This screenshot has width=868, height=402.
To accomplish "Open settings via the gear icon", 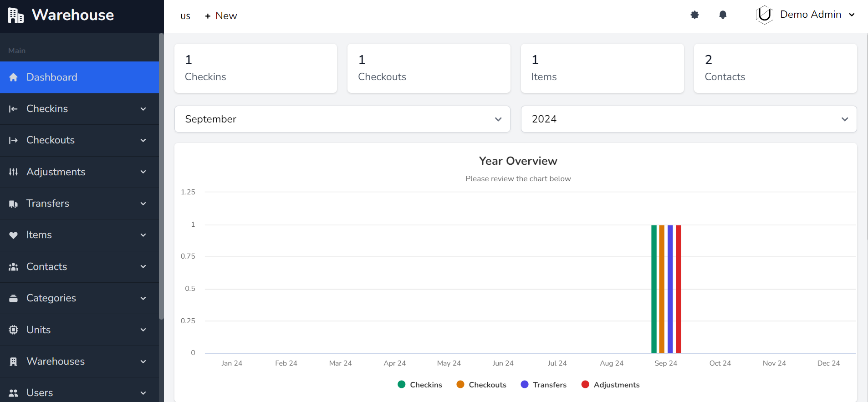I will (694, 15).
